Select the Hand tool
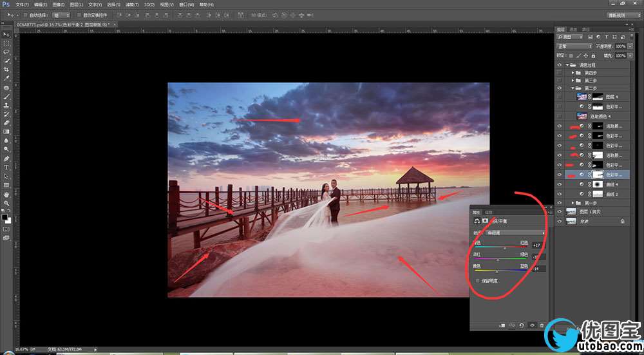Screen dimensions: 644x355 pyautogui.click(x=6, y=195)
